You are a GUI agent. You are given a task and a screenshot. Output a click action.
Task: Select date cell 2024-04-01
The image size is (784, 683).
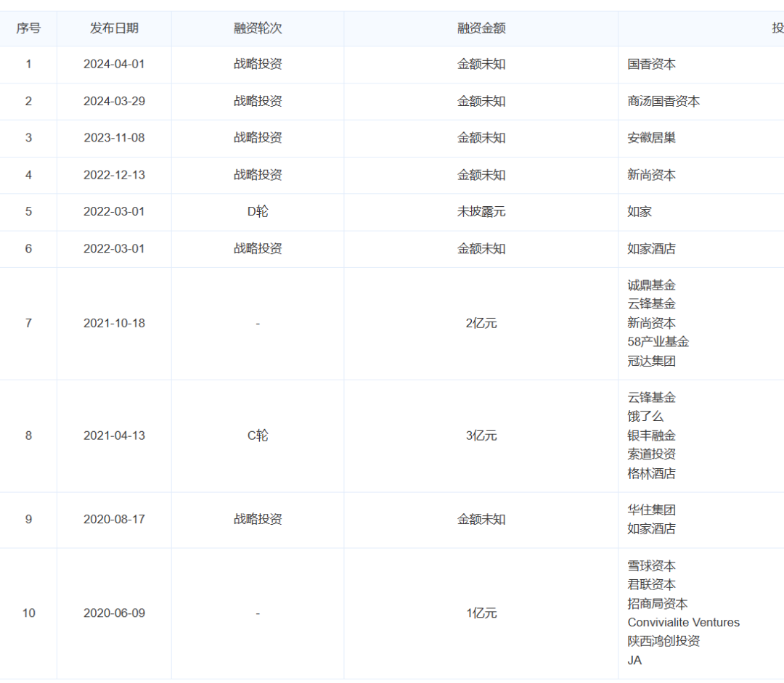point(114,65)
